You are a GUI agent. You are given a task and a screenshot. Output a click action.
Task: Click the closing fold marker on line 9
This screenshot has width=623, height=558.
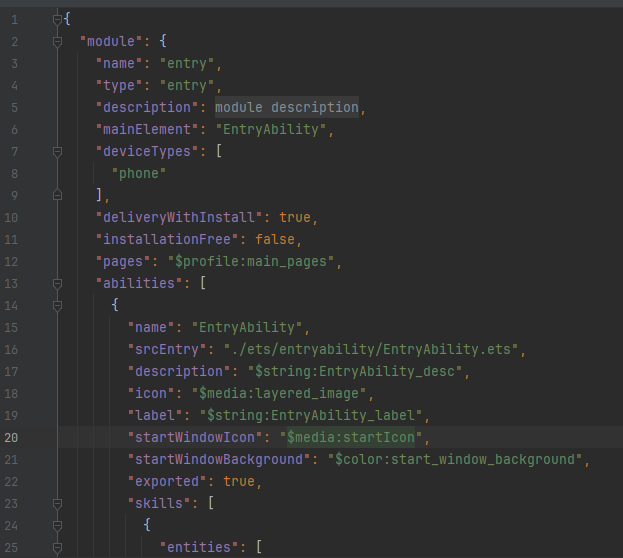57,195
